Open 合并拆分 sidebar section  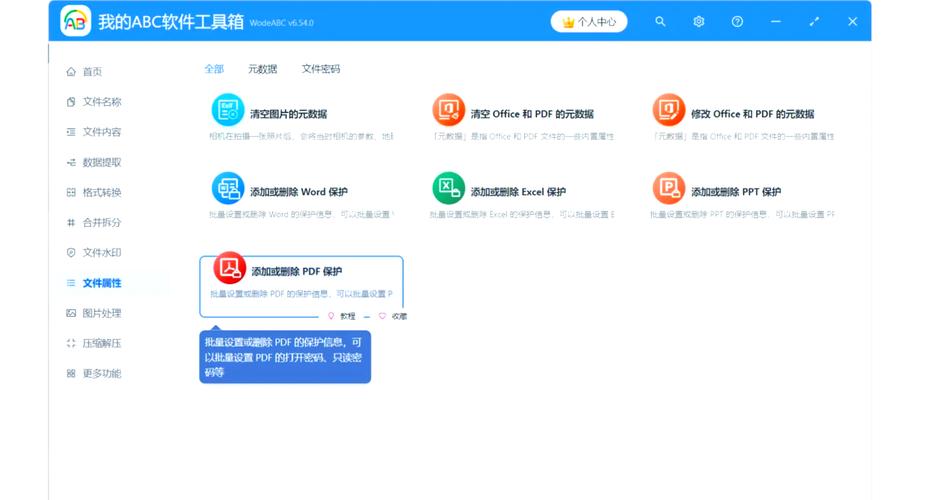point(102,222)
